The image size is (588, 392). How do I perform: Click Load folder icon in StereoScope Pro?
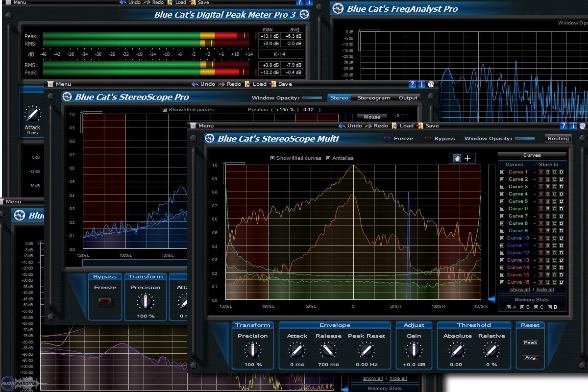point(248,84)
